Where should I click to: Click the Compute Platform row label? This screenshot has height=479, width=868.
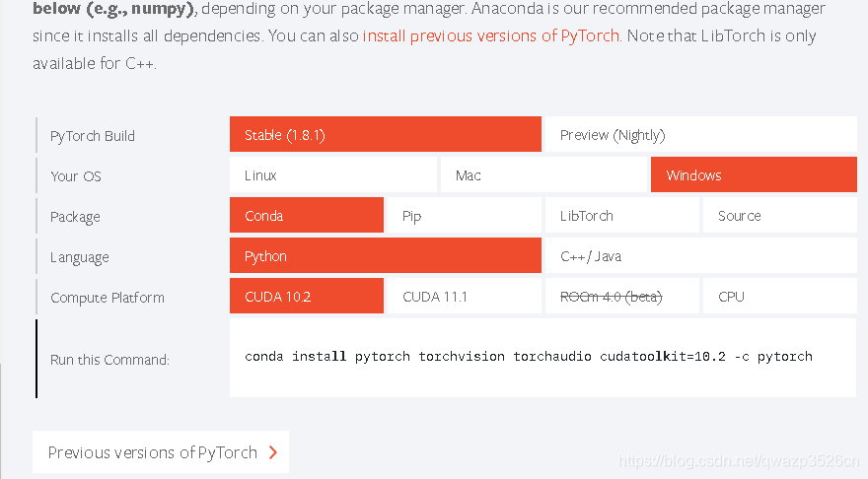(108, 298)
